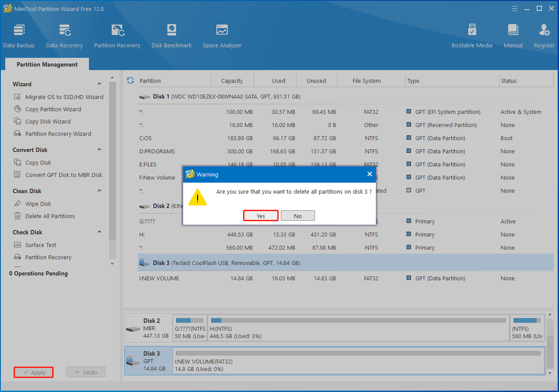Collapse the Check Disk section
Screen dimensions: 559x392
[x=99, y=232]
